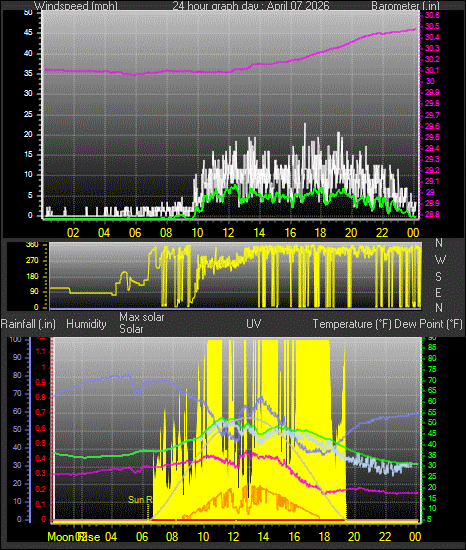Click the W compass direction label
The image size is (466, 550).
[440, 260]
